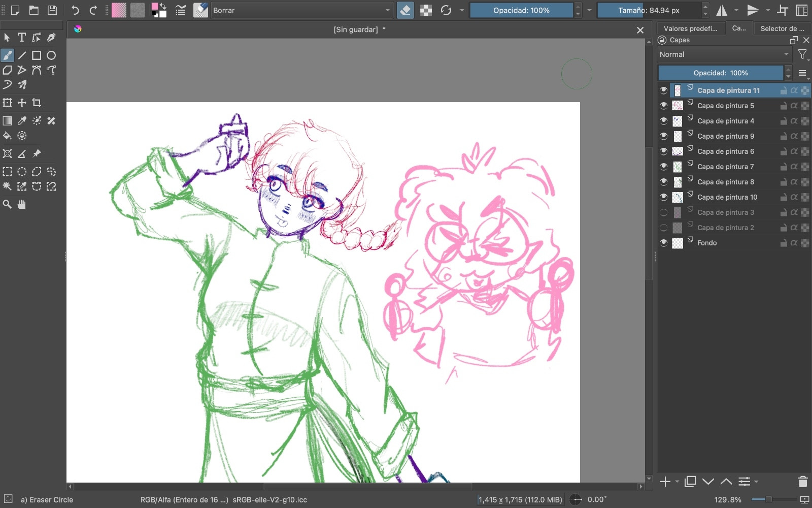Select the Measure tool
This screenshot has width=812, height=508.
22,154
